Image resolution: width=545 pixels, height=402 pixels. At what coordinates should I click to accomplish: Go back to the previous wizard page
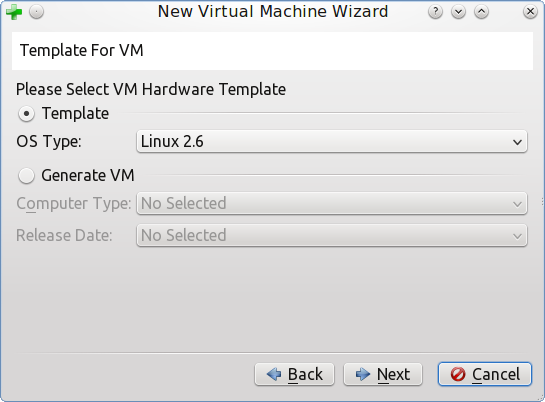[x=294, y=374]
